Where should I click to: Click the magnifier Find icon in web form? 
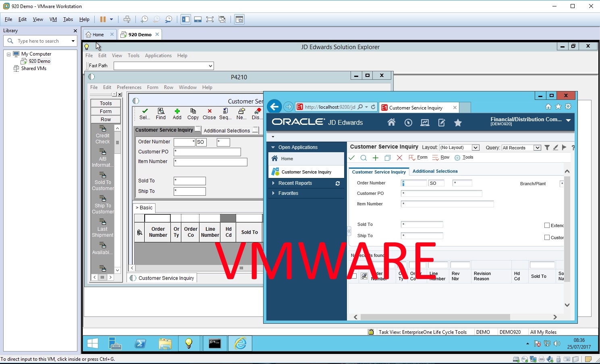click(363, 158)
